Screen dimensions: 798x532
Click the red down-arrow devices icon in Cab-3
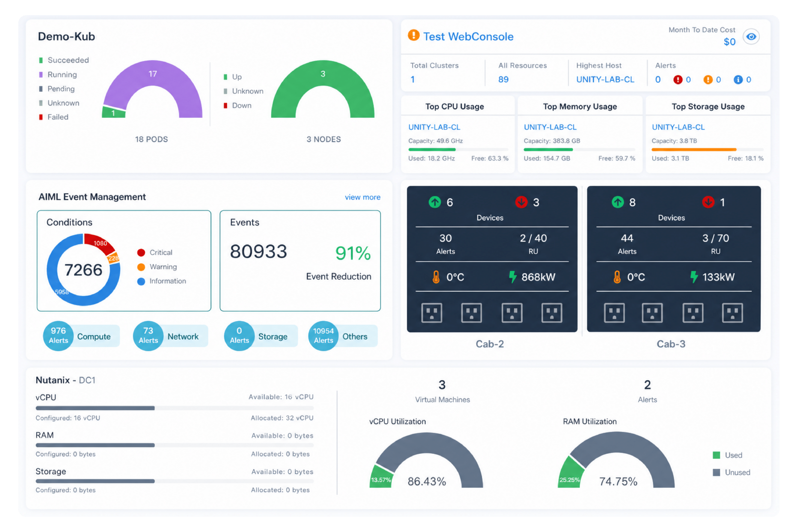click(708, 202)
